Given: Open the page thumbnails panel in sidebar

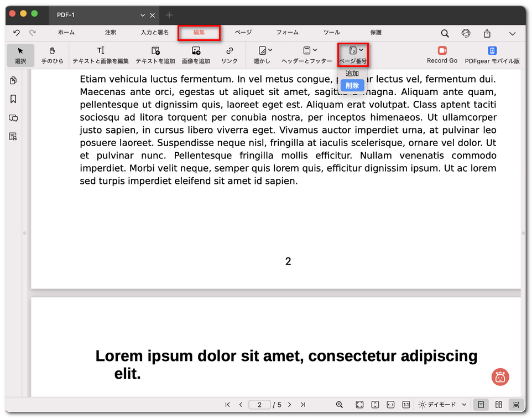Looking at the screenshot, I should tap(13, 80).
